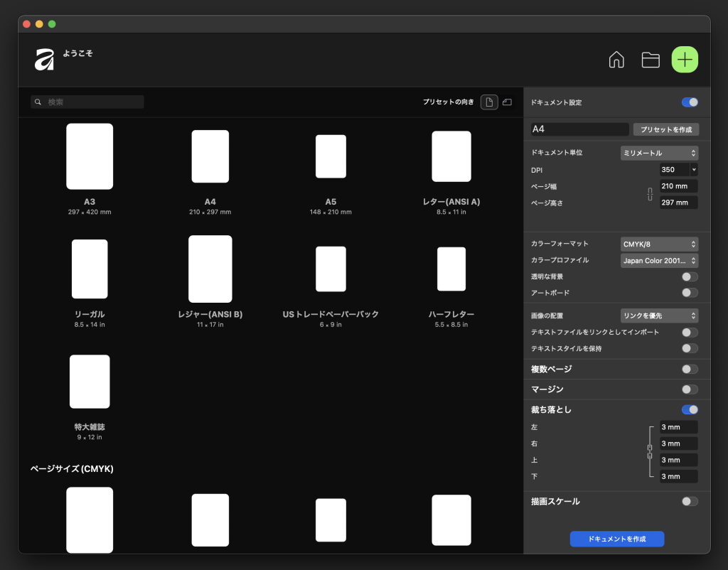Image resolution: width=728 pixels, height=570 pixels.
Task: Open the カラーフォーマット dropdown
Action: (659, 243)
